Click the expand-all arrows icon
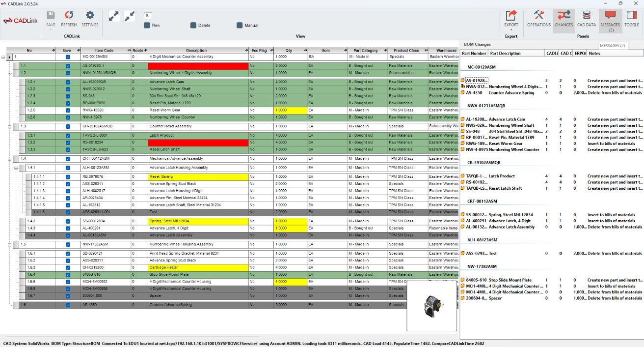Screen dimensions: 644x347 point(114,15)
